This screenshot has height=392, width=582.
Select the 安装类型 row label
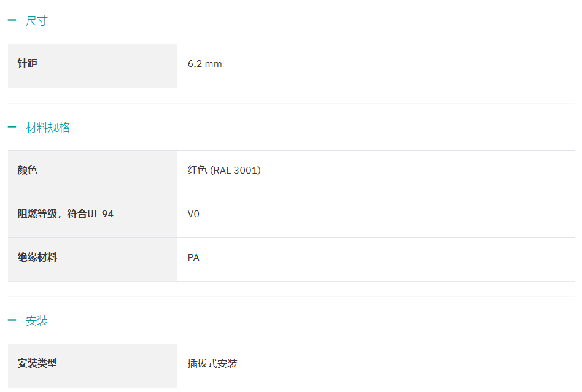click(37, 363)
